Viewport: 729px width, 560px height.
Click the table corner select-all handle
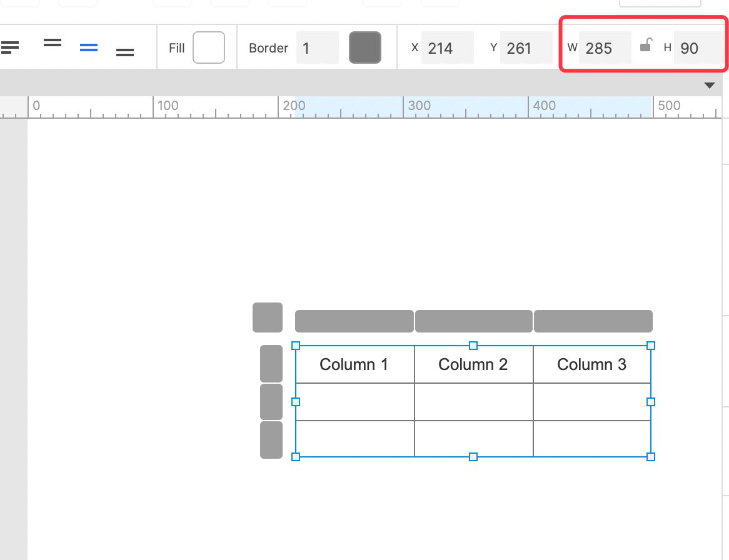[x=268, y=317]
